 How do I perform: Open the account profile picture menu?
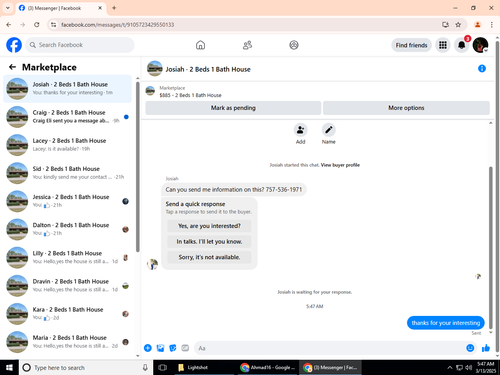click(480, 45)
